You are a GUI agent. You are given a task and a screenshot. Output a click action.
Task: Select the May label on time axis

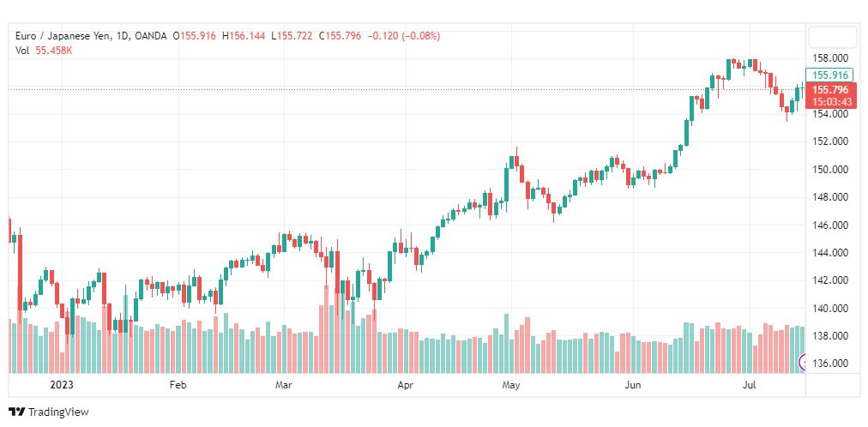(511, 385)
